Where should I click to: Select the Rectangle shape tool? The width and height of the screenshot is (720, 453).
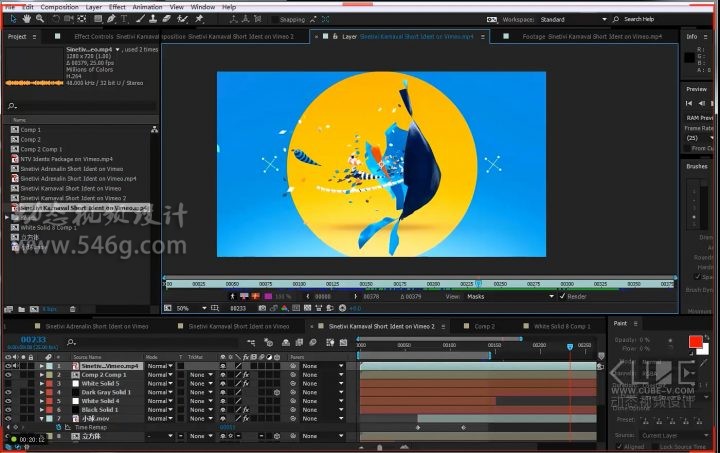coord(98,19)
